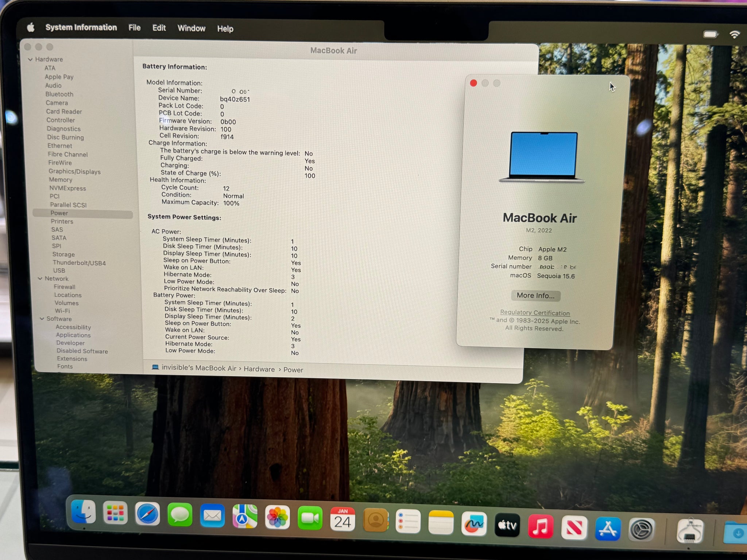This screenshot has height=560, width=747.
Task: Collapse the Software sidebar section
Action: point(42,319)
